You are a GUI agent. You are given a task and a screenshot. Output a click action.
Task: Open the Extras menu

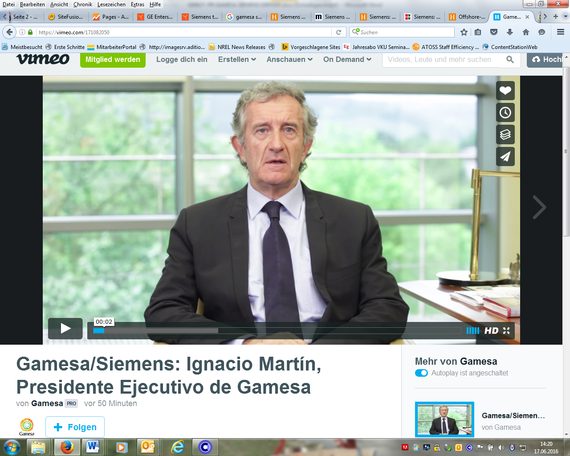(x=137, y=4)
